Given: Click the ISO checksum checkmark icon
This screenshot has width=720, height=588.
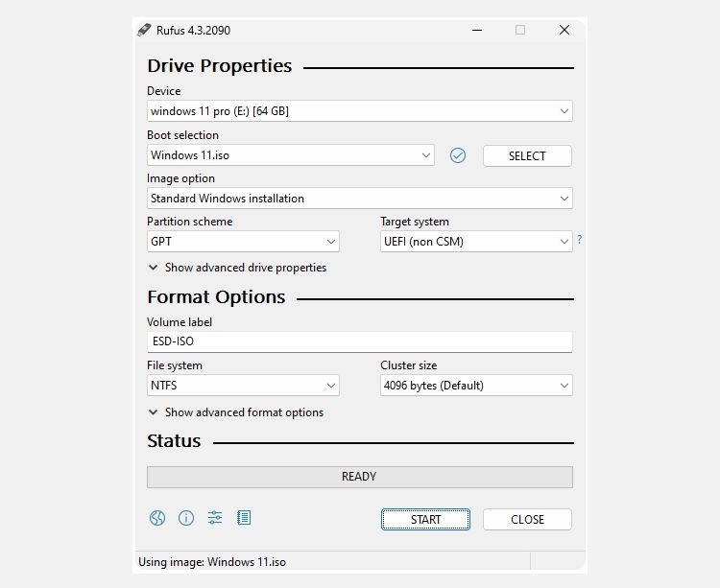Looking at the screenshot, I should point(458,155).
